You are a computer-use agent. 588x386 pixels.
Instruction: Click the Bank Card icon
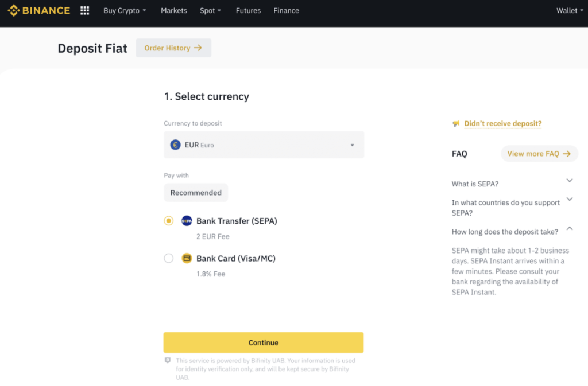pos(187,259)
